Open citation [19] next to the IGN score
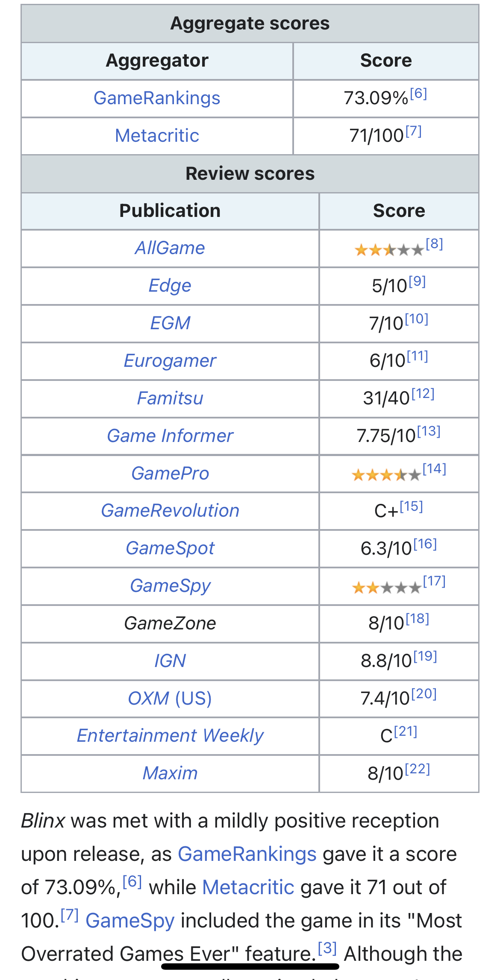This screenshot has height=980, width=500. 425,656
